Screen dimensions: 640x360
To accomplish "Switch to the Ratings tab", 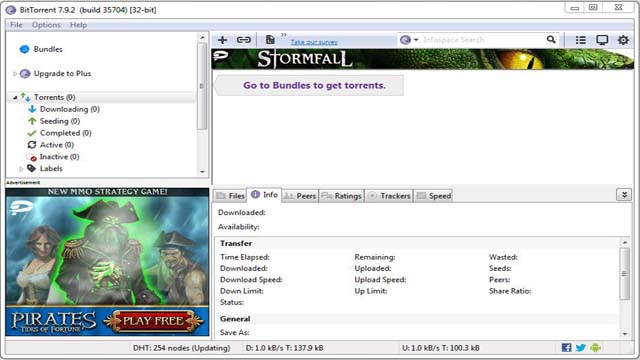I will [342, 196].
